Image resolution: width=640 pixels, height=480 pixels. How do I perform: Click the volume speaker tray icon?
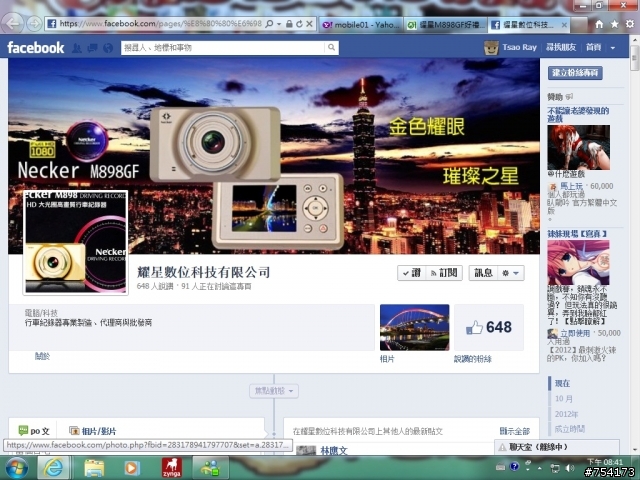pos(569,469)
